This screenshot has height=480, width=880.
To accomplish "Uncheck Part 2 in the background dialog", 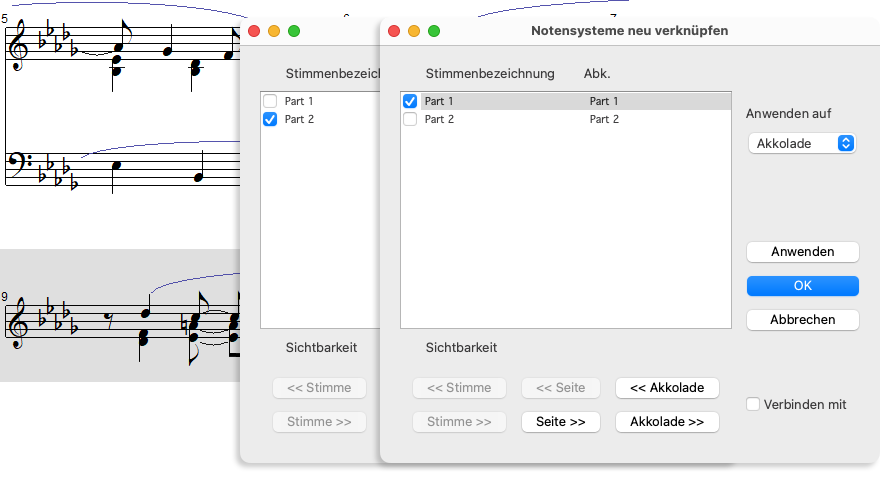I will [x=270, y=119].
